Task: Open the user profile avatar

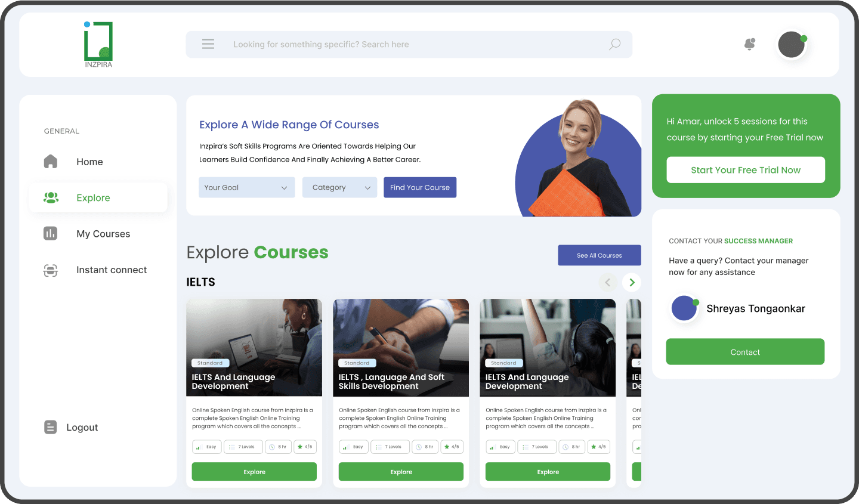Action: point(792,45)
